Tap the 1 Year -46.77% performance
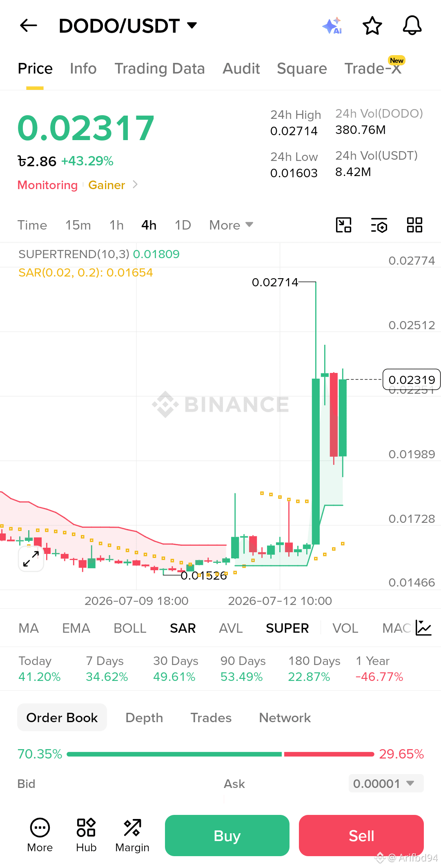Image resolution: width=441 pixels, height=868 pixels. pyautogui.click(x=379, y=669)
